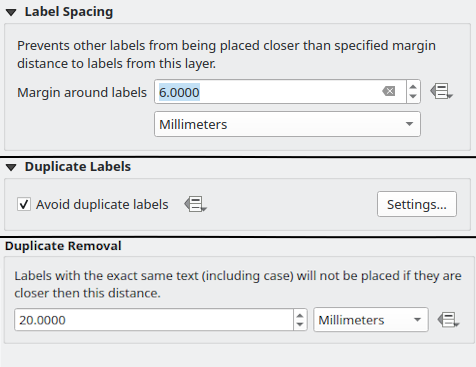Open the duplicate distance units Millimeters dropdown

371,320
